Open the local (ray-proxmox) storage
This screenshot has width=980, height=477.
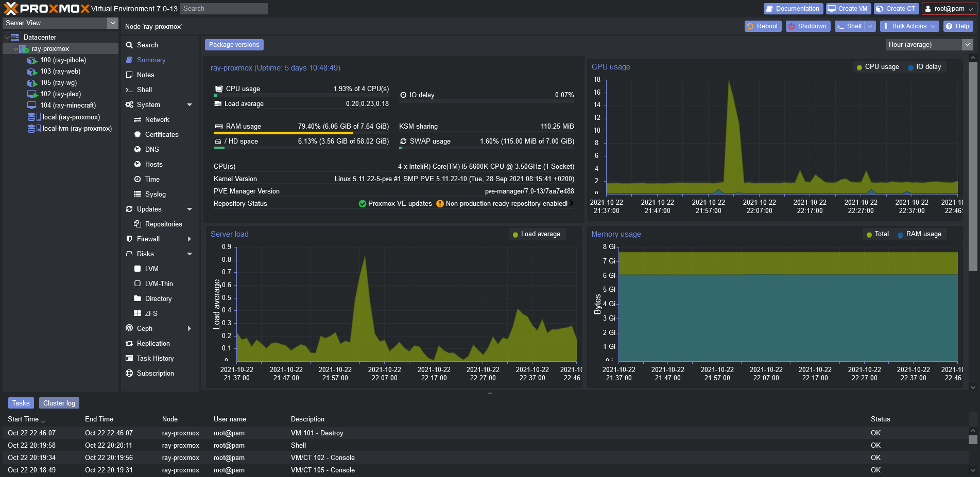[x=71, y=117]
